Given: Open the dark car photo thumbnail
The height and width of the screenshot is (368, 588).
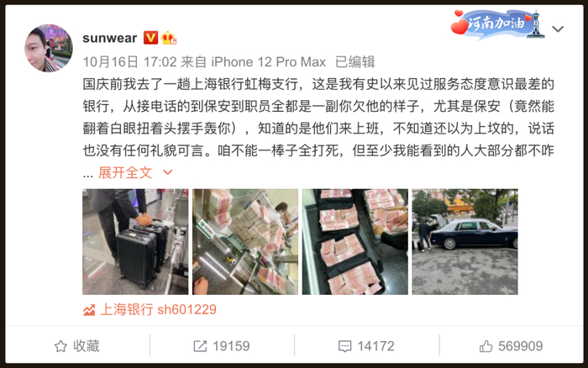Looking at the screenshot, I should (465, 242).
